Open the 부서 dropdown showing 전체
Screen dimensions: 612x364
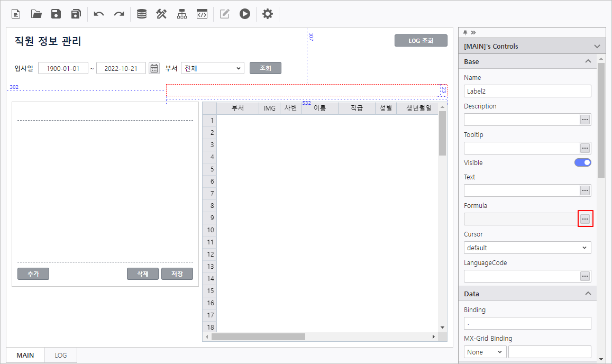pos(212,68)
